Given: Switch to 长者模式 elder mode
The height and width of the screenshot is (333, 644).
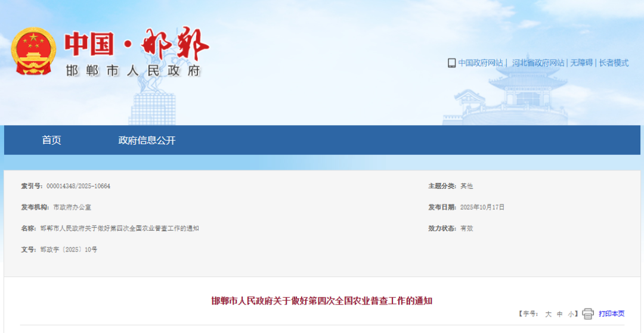Looking at the screenshot, I should pyautogui.click(x=614, y=63).
